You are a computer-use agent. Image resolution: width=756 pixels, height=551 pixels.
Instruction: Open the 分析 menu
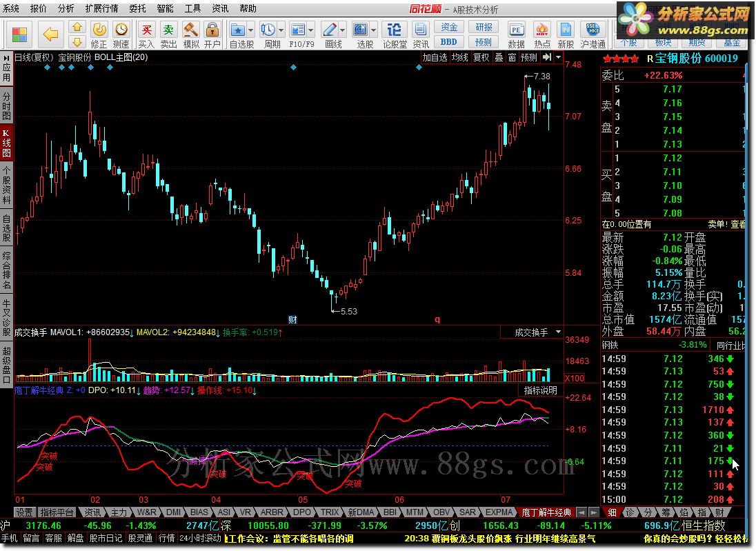66,8
